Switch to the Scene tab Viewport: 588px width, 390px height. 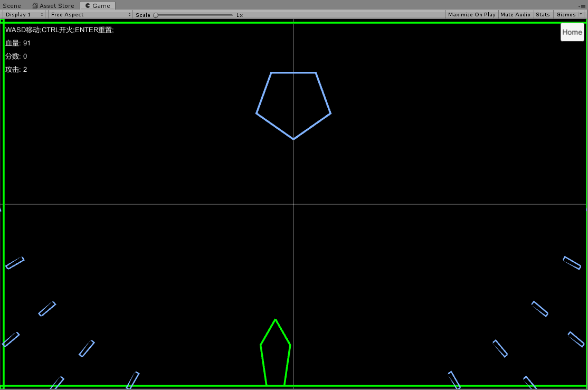(12, 6)
